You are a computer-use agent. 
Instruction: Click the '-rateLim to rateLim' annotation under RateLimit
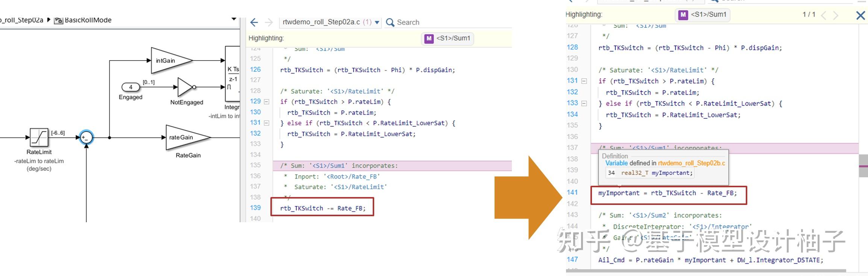39,161
